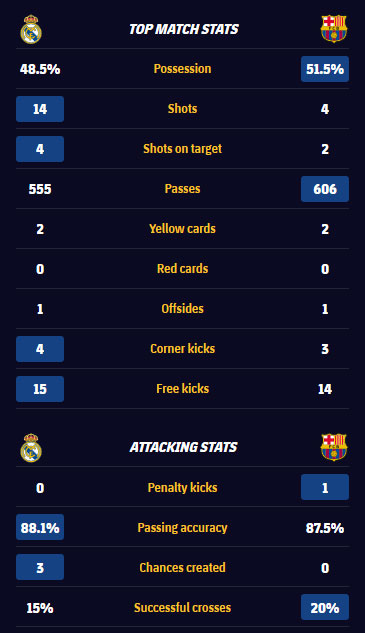The height and width of the screenshot is (633, 365).
Task: Click the Chances created label
Action: (182, 567)
